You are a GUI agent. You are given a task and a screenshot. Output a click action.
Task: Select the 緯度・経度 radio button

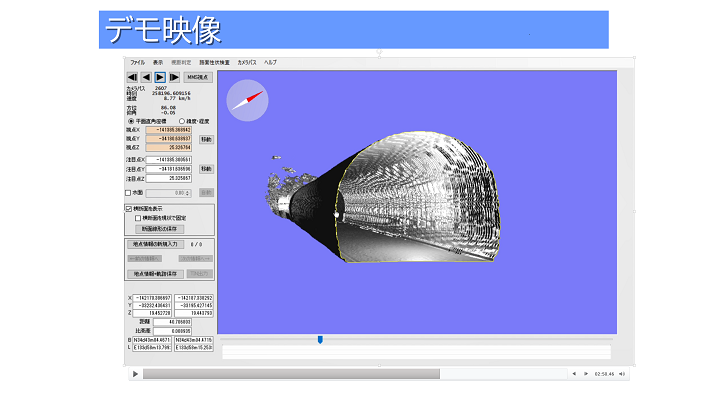click(182, 121)
